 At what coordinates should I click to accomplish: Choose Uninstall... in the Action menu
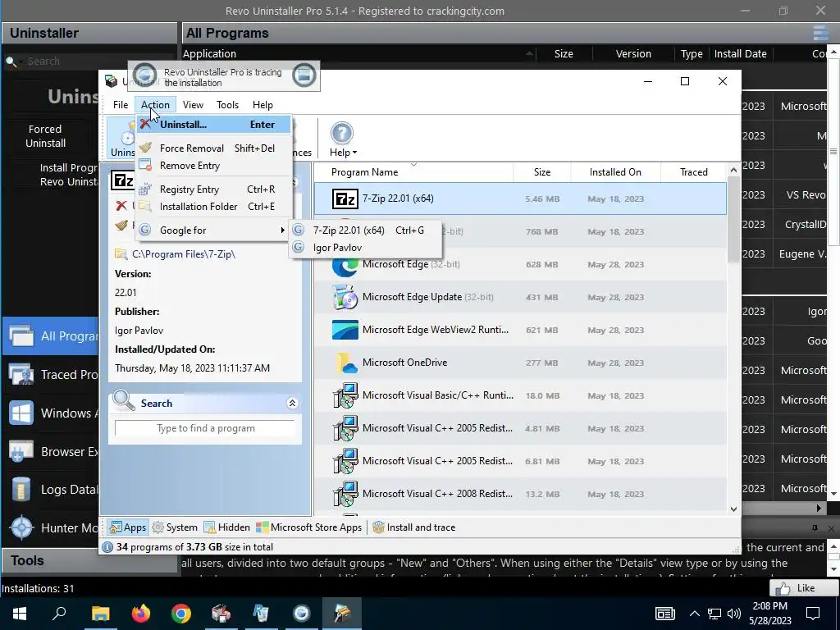point(214,125)
